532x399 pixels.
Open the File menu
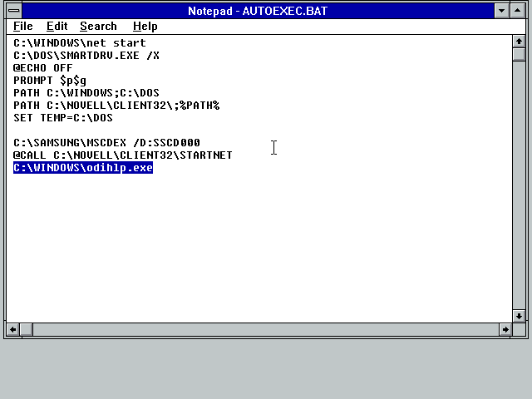pos(23,26)
